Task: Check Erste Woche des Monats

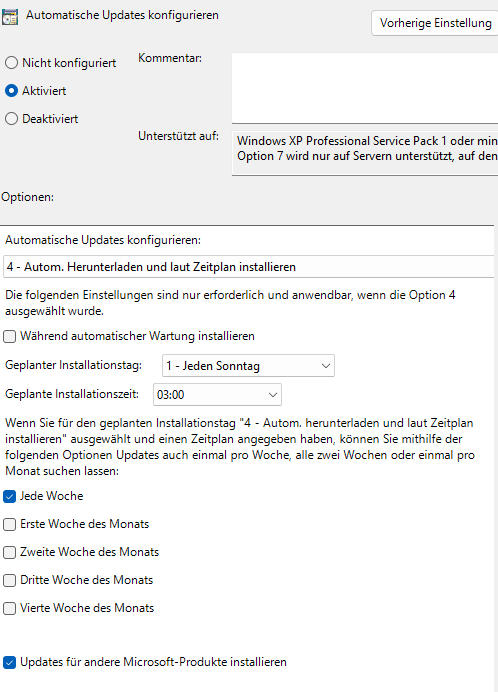Action: pos(10,524)
